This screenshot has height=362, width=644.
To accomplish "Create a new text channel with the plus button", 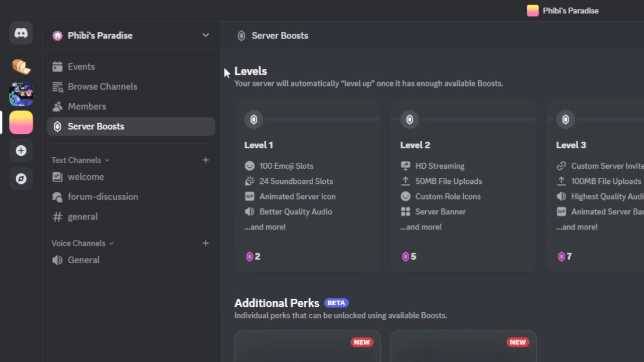I will point(206,160).
